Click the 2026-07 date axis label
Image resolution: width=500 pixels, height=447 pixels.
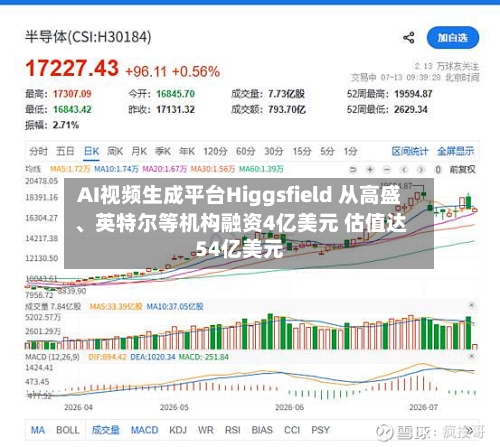423,407
